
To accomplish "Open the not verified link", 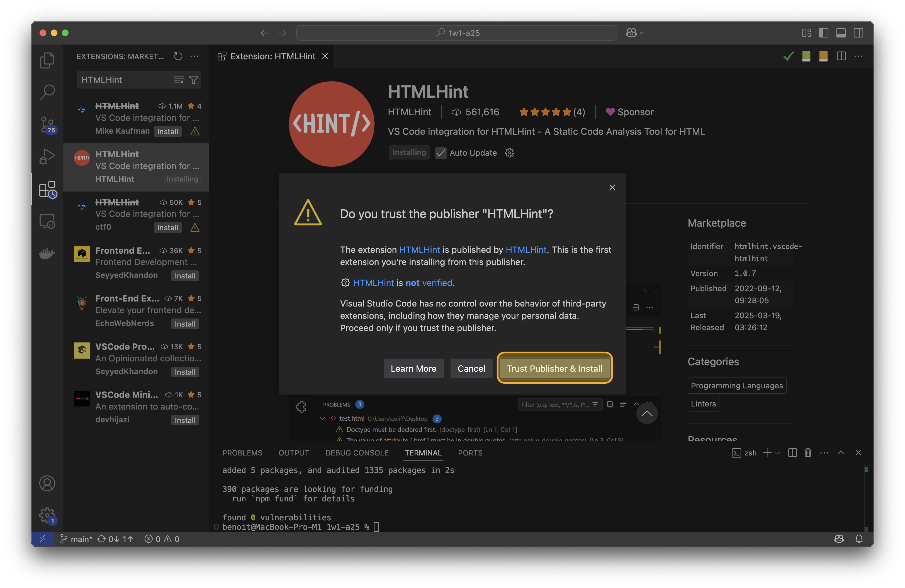I will 429,283.
